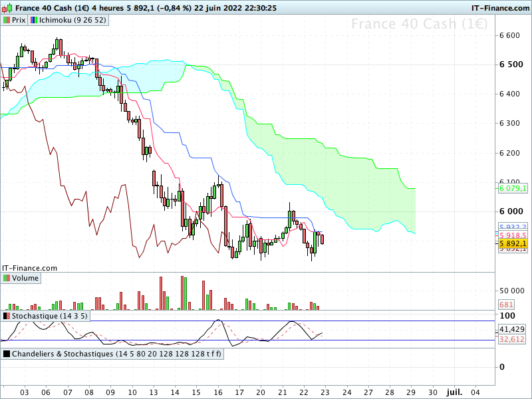Open the IT-Finance.com link at top right
The height and width of the screenshot is (399, 532).
point(500,8)
